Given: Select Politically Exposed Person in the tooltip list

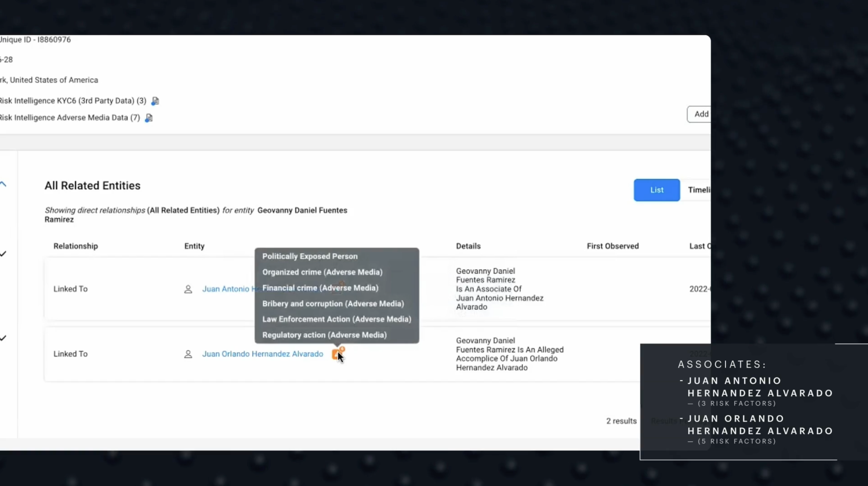Looking at the screenshot, I should [x=310, y=256].
